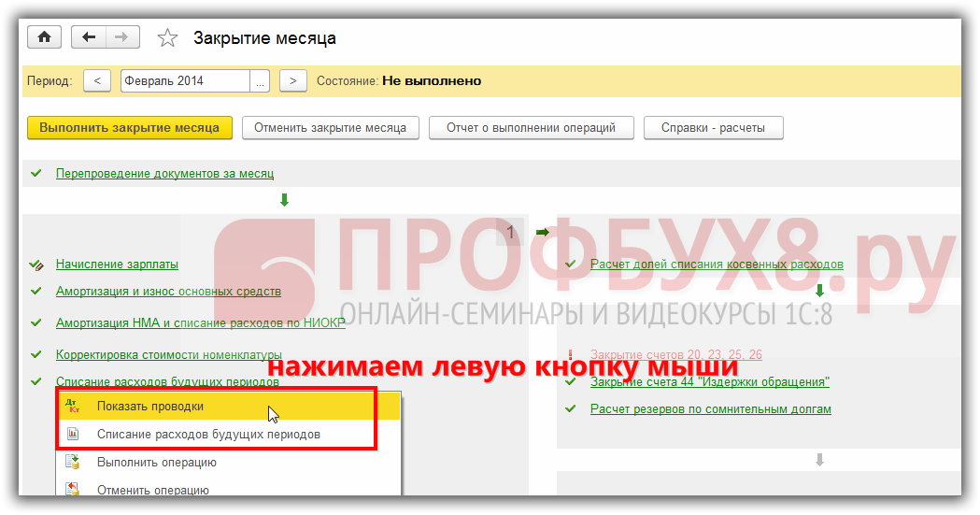980x515 pixels.
Task: Open Перепроведение документов за месяц link
Action: tap(165, 173)
